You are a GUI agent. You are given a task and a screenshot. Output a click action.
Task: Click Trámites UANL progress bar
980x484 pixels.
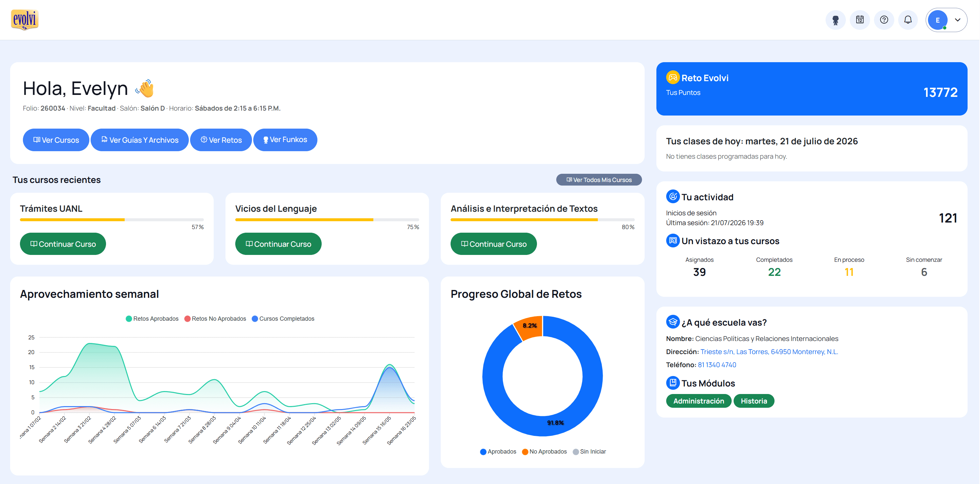tap(112, 220)
